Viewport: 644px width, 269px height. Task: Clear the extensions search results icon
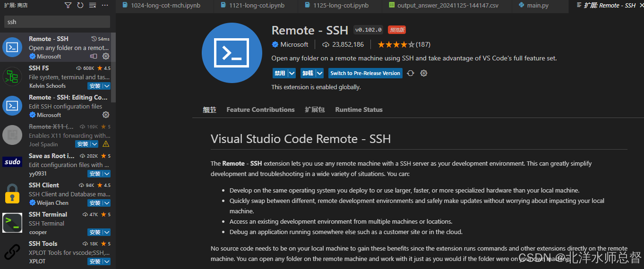click(x=93, y=5)
